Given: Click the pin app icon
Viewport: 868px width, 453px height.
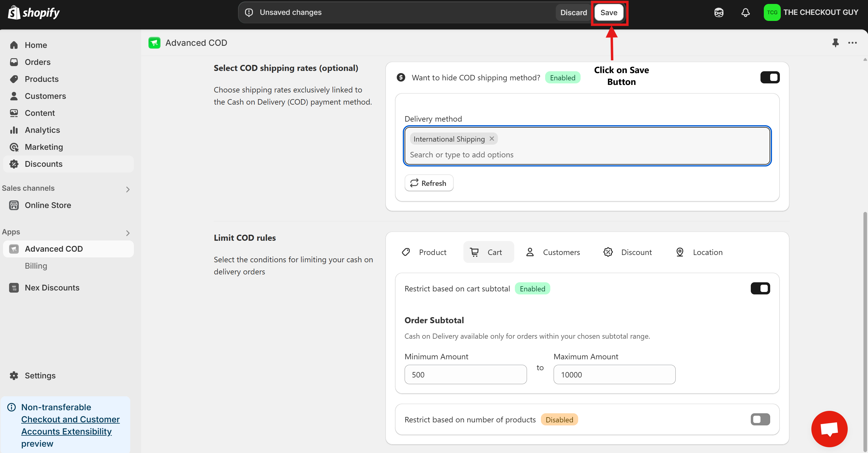Looking at the screenshot, I should coord(835,43).
